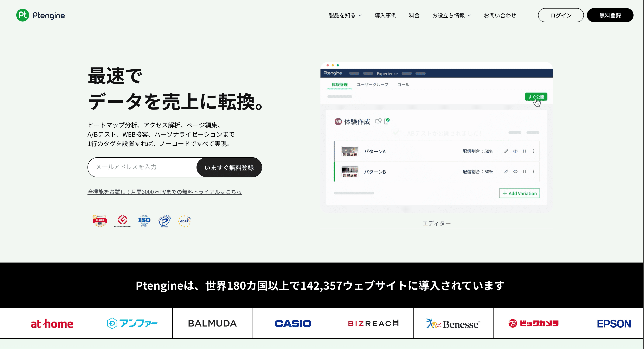This screenshot has height=349, width=644.
Task: Toggle visibility of パターンB
Action: [x=516, y=172]
